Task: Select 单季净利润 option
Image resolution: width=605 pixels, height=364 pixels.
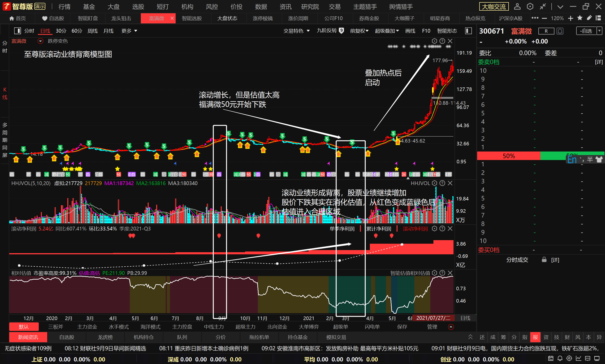Action: (342, 229)
